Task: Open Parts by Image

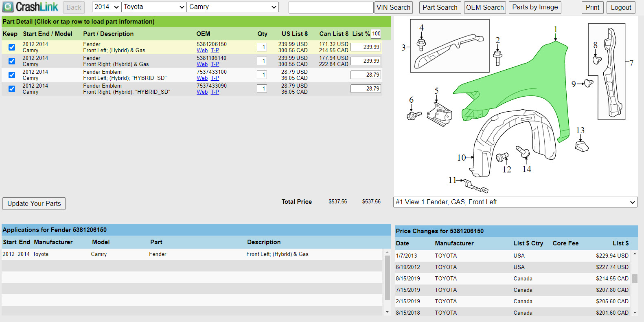Action: (535, 7)
